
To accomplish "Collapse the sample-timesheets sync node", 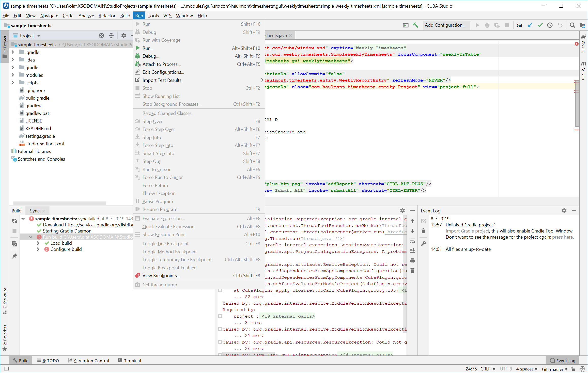I will pos(23,219).
